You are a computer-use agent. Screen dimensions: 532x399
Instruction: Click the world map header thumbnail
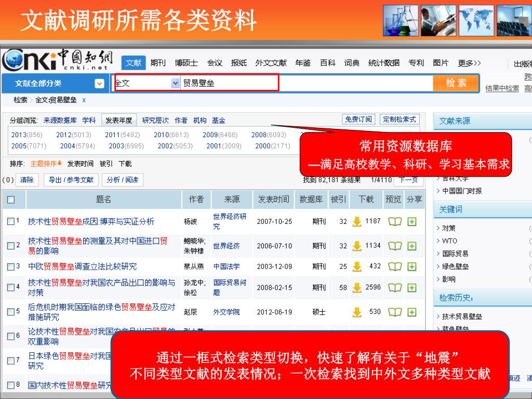tap(476, 20)
